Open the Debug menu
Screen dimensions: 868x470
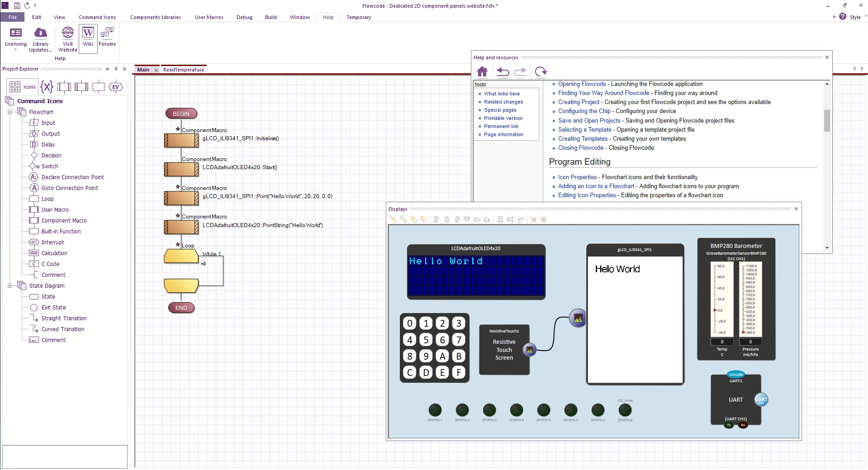click(x=244, y=17)
